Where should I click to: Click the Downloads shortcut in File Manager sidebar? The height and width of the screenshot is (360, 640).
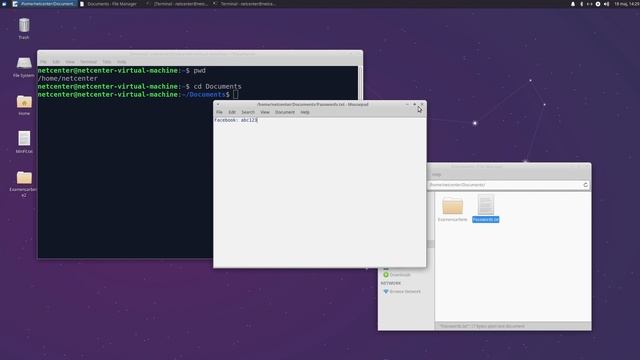click(397, 275)
